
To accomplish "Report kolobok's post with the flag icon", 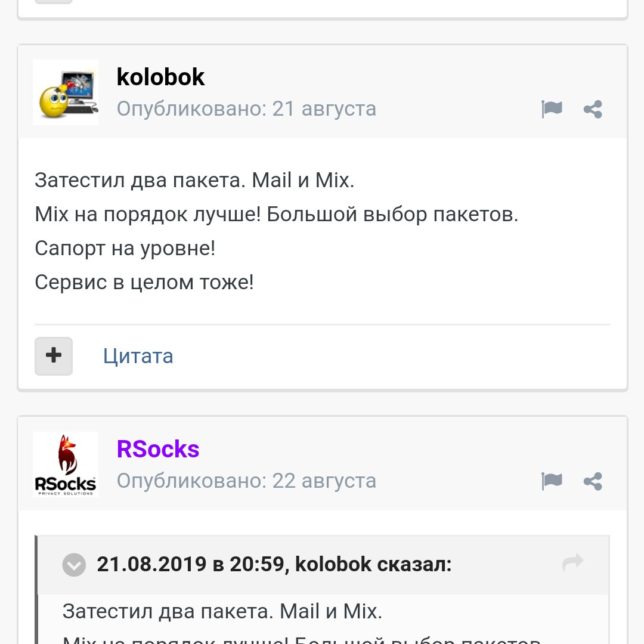I will [552, 109].
